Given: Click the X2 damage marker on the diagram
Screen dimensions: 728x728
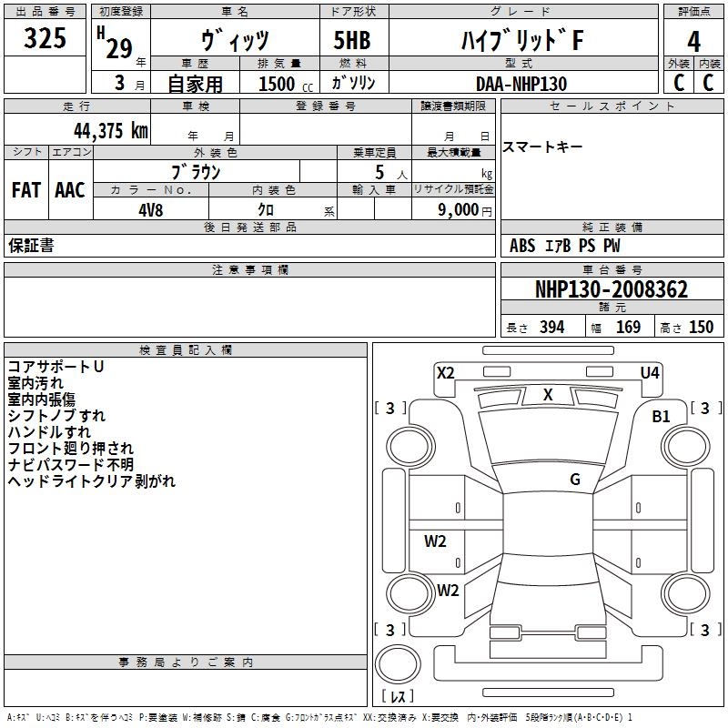Looking at the screenshot, I should [446, 372].
